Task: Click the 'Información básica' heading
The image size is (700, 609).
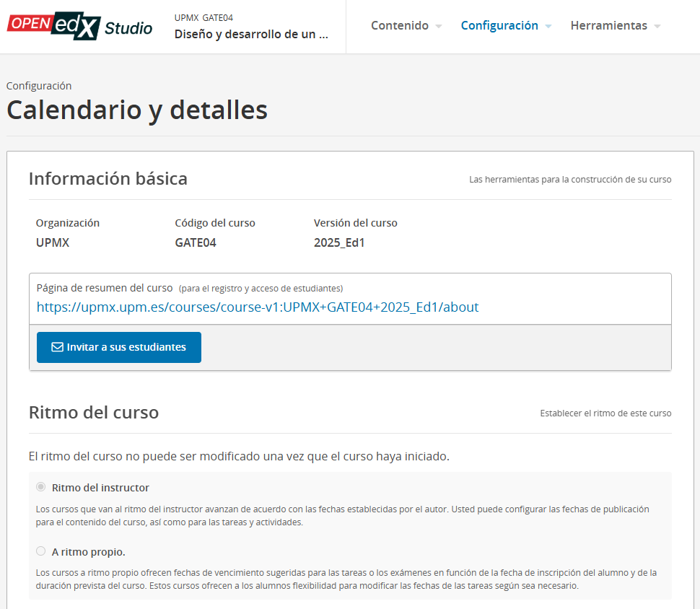Action: click(x=108, y=179)
